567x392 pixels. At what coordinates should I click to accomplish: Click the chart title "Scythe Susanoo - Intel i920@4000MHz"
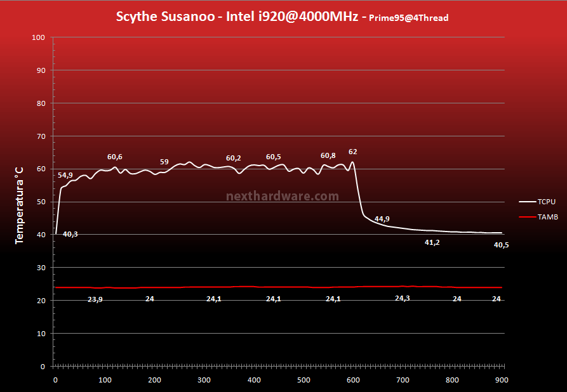pos(237,16)
